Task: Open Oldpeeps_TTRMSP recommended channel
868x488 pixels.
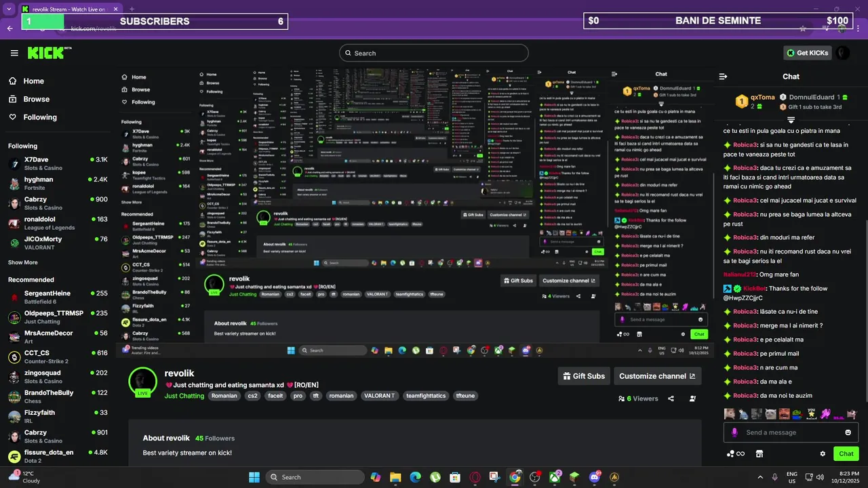Action: [58, 317]
